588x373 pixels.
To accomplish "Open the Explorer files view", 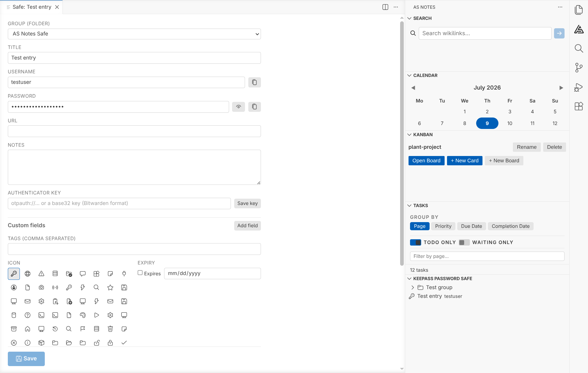I will pyautogui.click(x=579, y=10).
